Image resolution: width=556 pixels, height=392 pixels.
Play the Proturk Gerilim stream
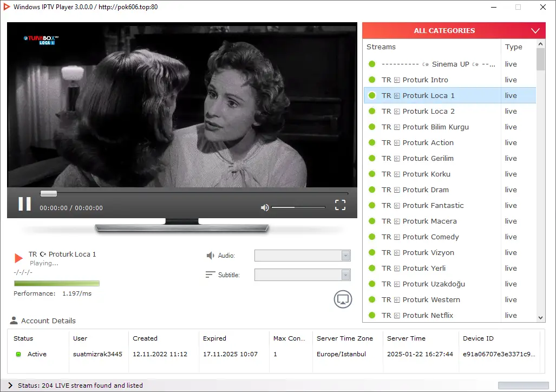(x=450, y=158)
